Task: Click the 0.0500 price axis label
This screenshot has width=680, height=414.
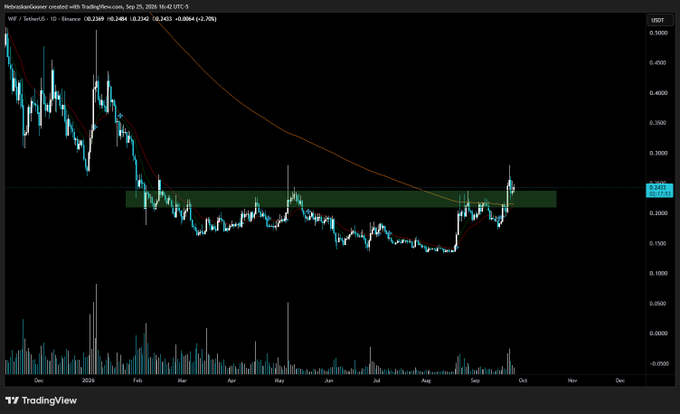Action: pos(658,303)
